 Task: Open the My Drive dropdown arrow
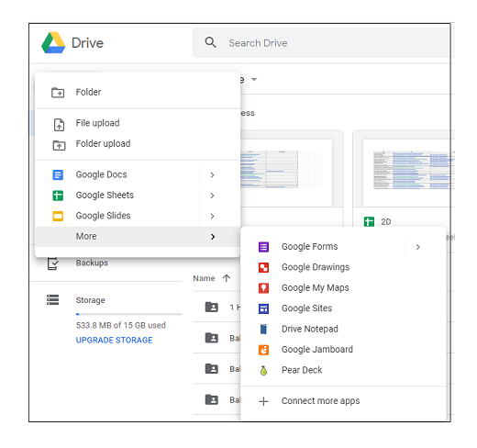click(x=254, y=79)
